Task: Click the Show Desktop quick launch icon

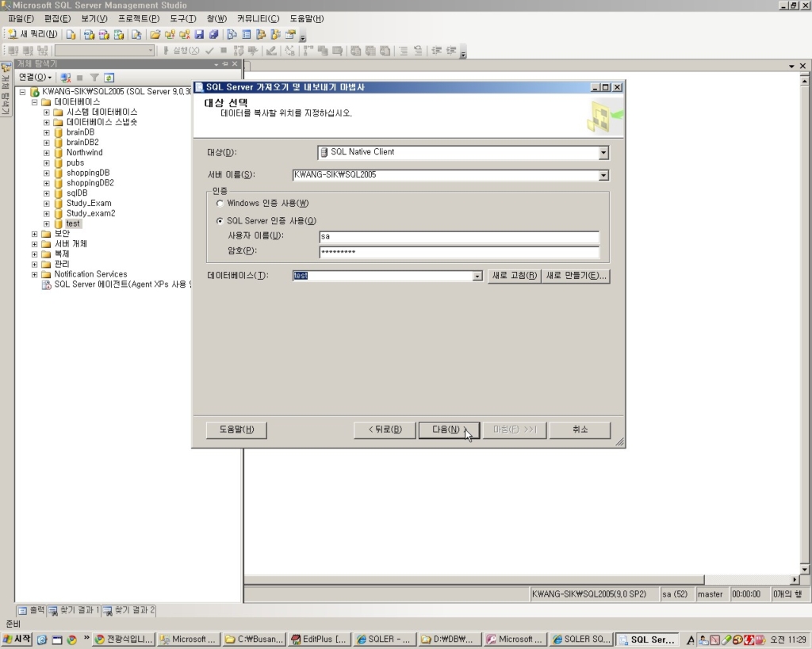Action: coord(57,639)
